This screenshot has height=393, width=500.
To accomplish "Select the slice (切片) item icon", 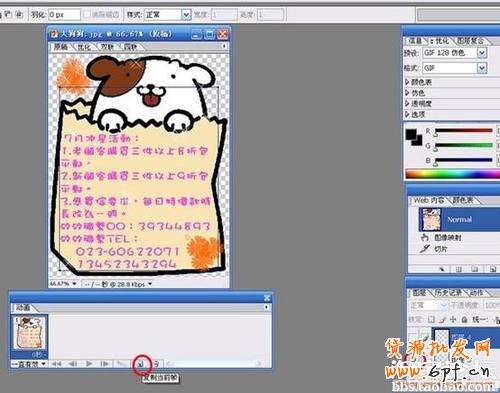I will (425, 249).
